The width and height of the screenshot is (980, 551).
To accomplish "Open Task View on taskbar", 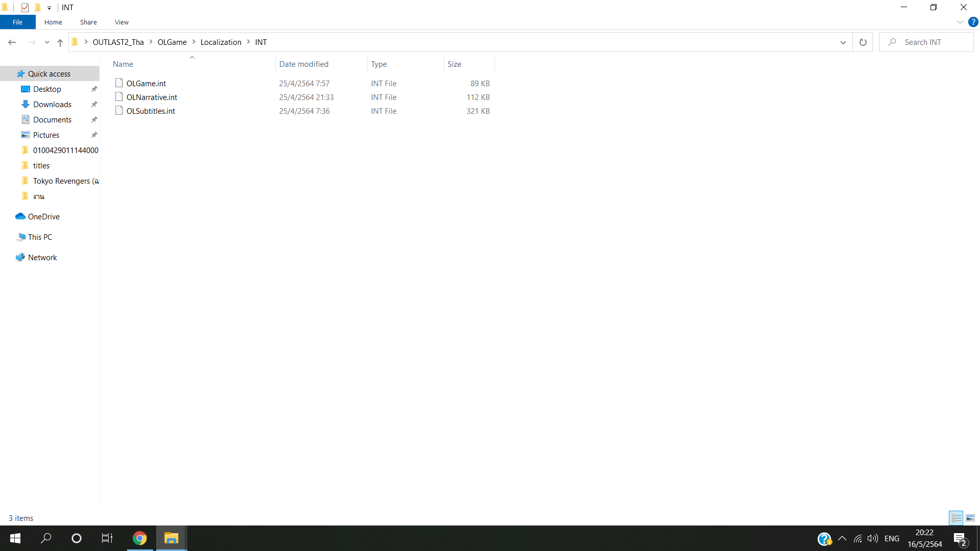I will (x=107, y=538).
